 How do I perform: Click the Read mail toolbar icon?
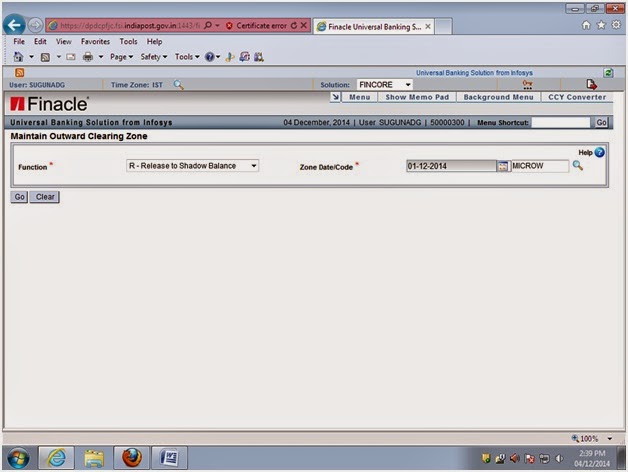click(71, 57)
